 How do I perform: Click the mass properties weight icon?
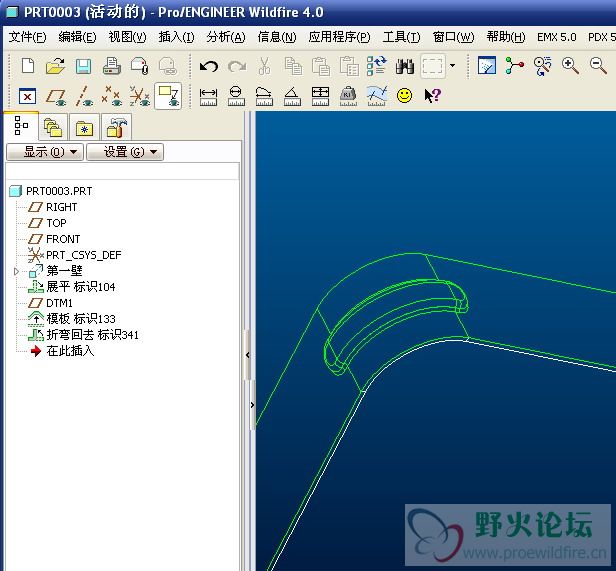pos(348,97)
